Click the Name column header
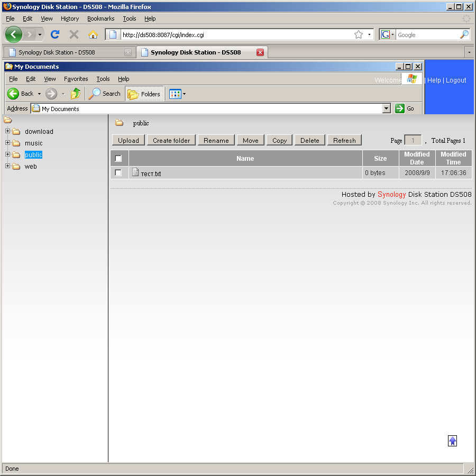This screenshot has width=476, height=476. [x=245, y=159]
